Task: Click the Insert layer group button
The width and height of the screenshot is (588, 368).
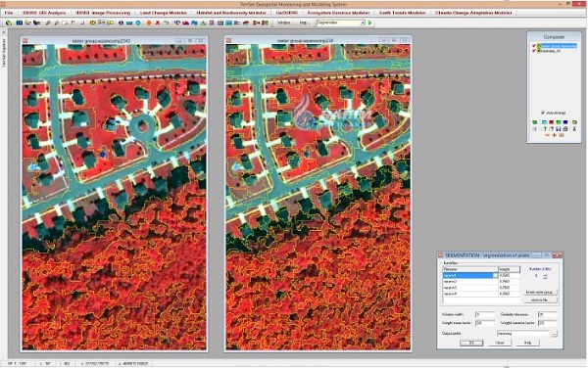Action: [540, 292]
